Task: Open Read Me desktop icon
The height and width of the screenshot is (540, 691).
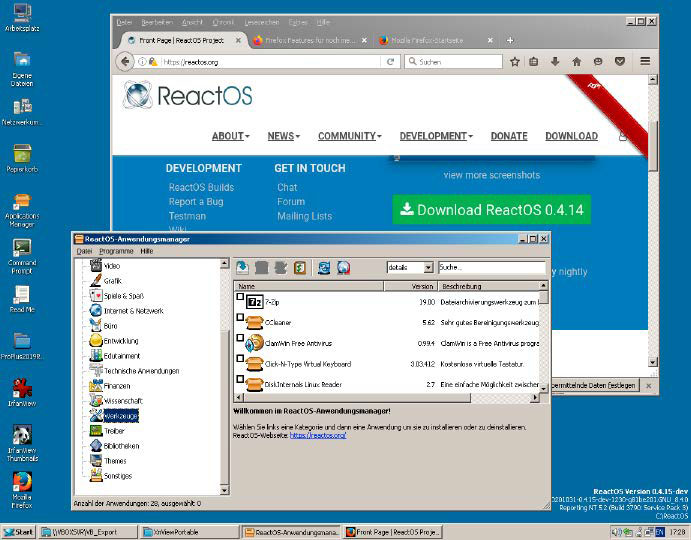Action: (x=22, y=299)
